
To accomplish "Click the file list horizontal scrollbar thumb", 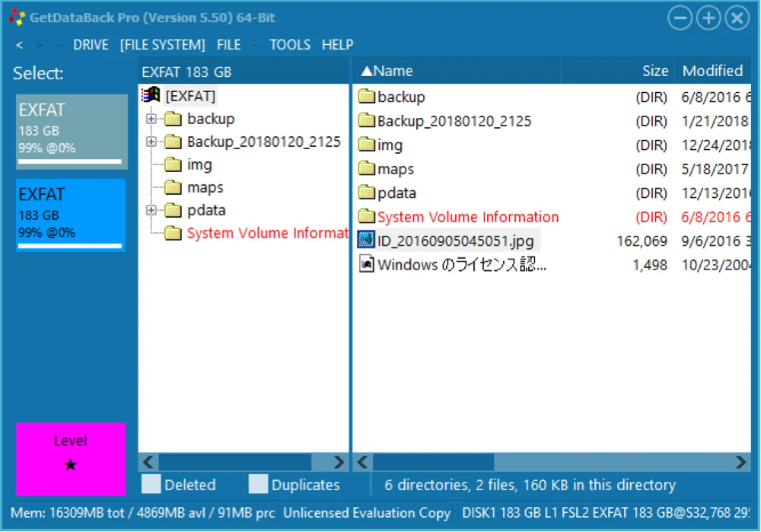I will (434, 462).
